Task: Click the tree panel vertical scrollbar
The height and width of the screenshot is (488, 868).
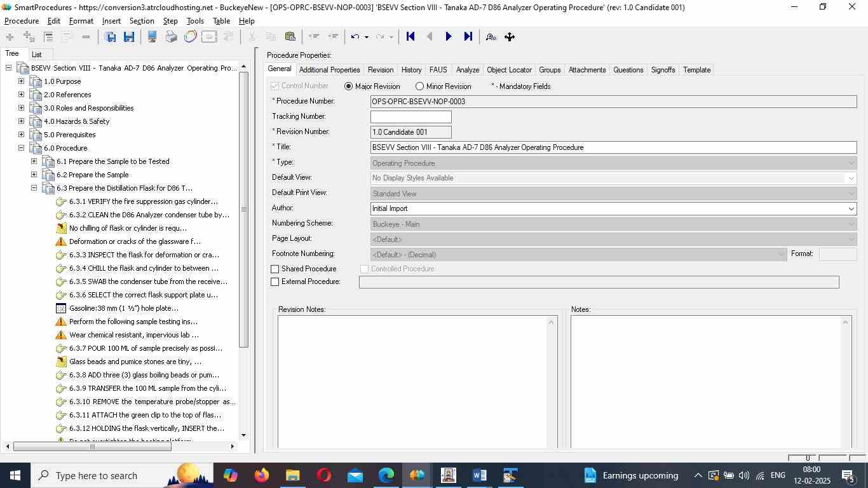Action: tap(243, 209)
